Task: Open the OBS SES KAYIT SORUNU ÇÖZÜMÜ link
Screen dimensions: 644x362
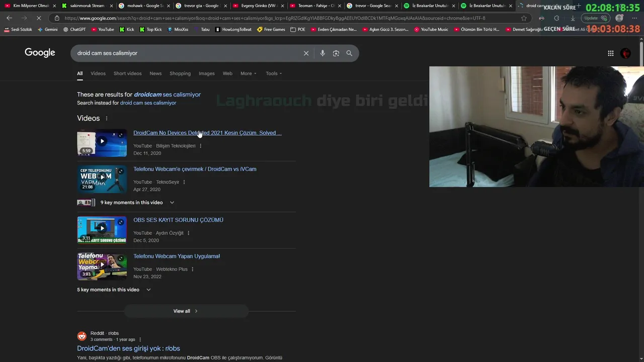Action: pos(178,220)
